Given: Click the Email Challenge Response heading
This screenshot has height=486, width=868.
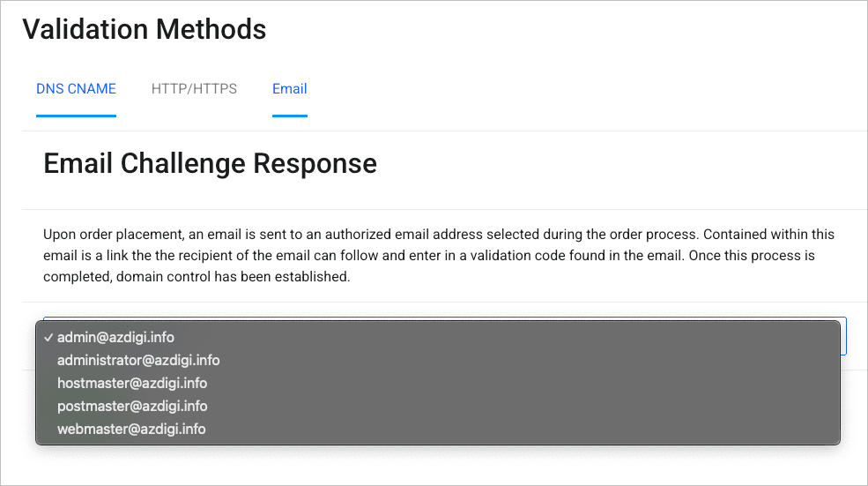Looking at the screenshot, I should (x=210, y=164).
